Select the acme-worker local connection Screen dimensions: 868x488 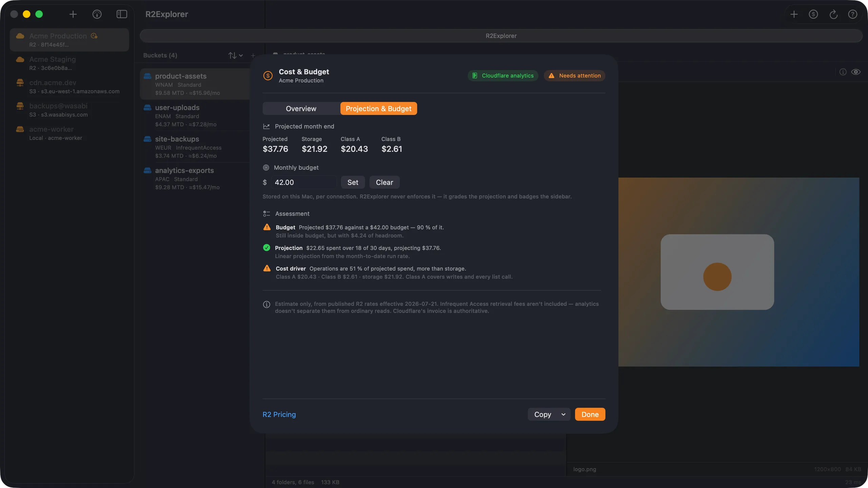click(x=70, y=134)
